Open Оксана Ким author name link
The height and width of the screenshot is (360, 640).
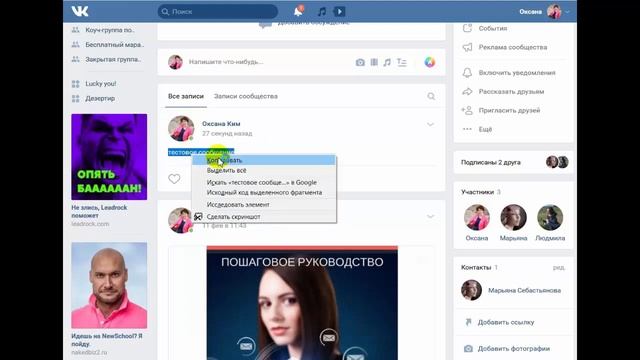click(221, 124)
